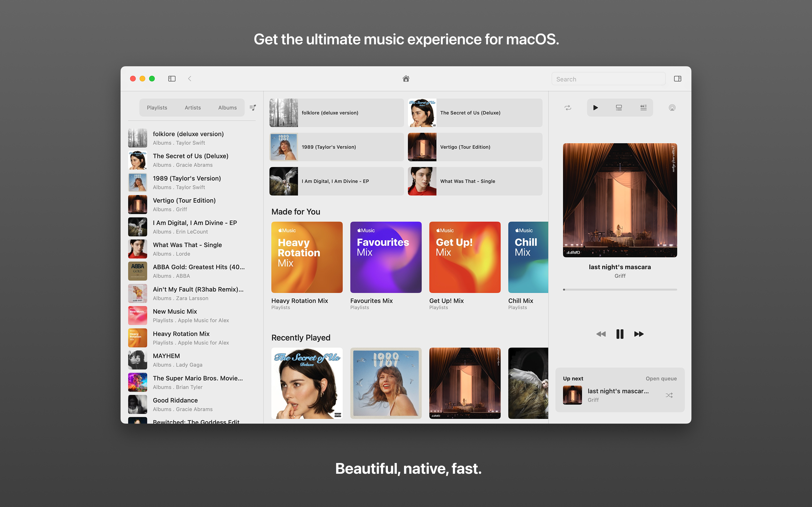Skip to next track

(638, 334)
